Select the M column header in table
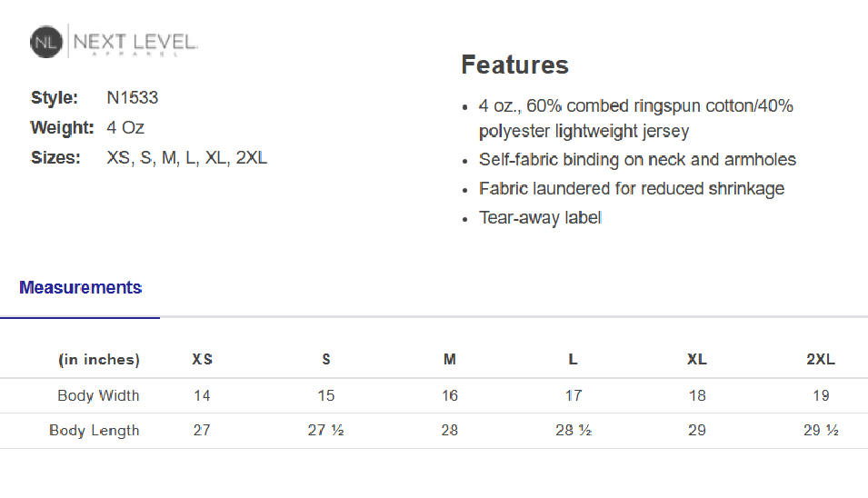Image resolution: width=868 pixels, height=498 pixels. click(x=450, y=359)
